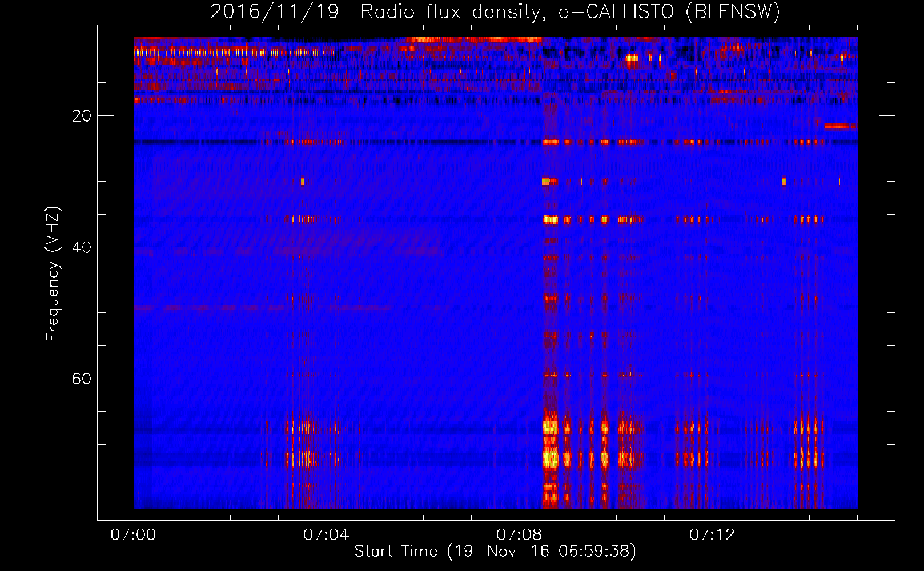The image size is (924, 571).
Task: Click the 'Frequency (MHZ)' axis label
Action: point(53,274)
